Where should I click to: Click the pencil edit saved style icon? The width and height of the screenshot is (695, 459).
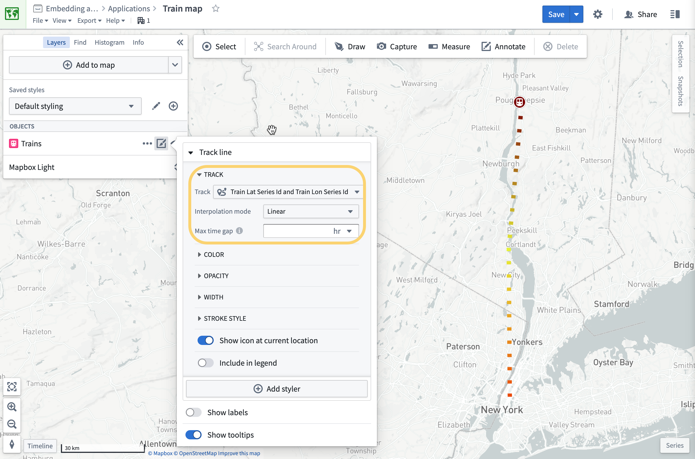tap(156, 106)
